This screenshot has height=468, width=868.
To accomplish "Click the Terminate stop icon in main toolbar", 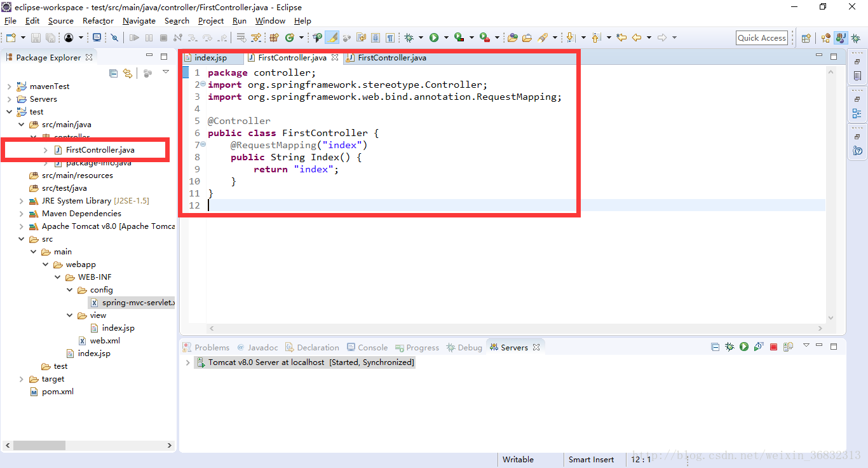I will (163, 38).
